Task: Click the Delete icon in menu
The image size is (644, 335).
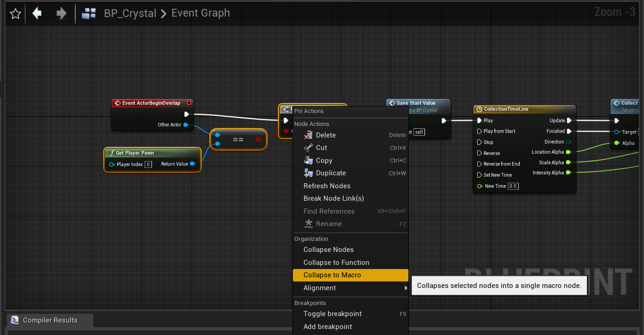Action: click(308, 135)
